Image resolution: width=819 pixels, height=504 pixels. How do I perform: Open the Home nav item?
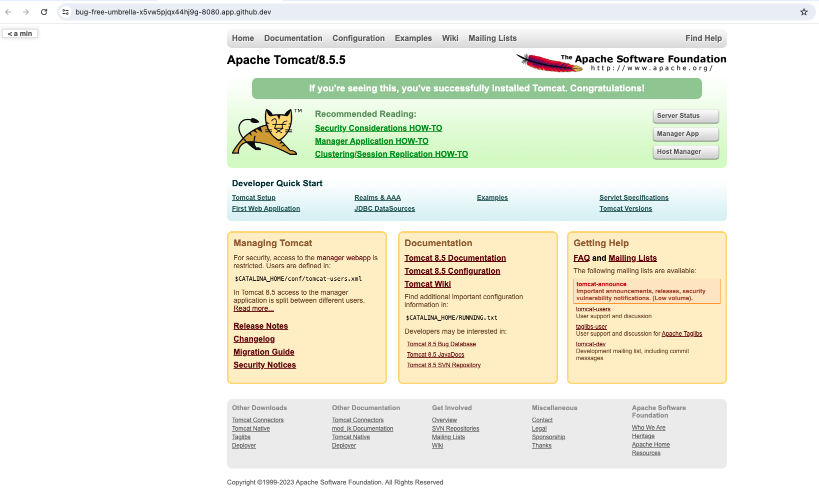pos(243,38)
